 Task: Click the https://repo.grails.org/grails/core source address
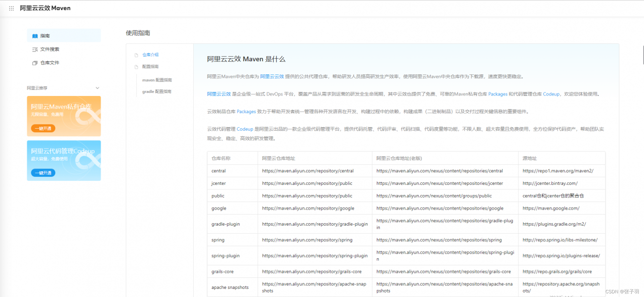[557, 271]
